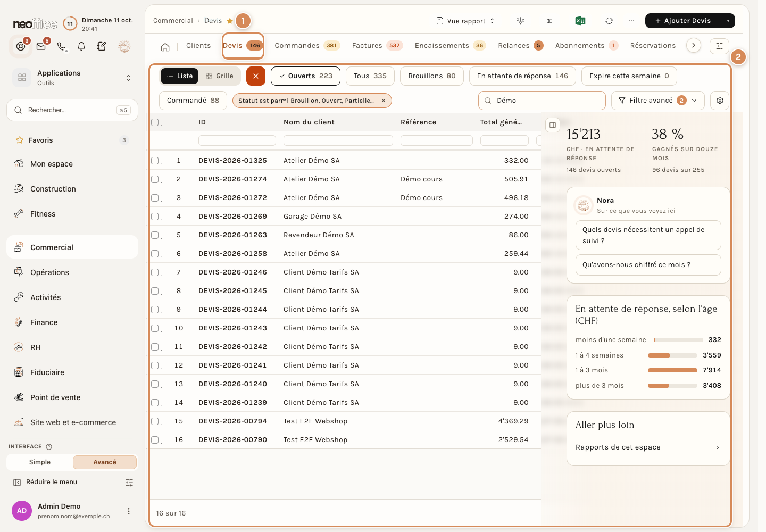Click the Ajouter Devis button
The height and width of the screenshot is (532, 766).
pyautogui.click(x=683, y=21)
